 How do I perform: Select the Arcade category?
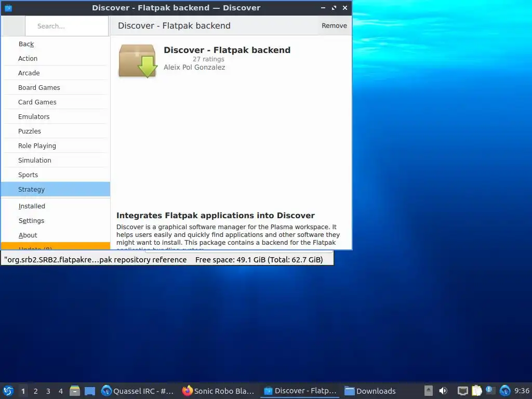point(56,73)
